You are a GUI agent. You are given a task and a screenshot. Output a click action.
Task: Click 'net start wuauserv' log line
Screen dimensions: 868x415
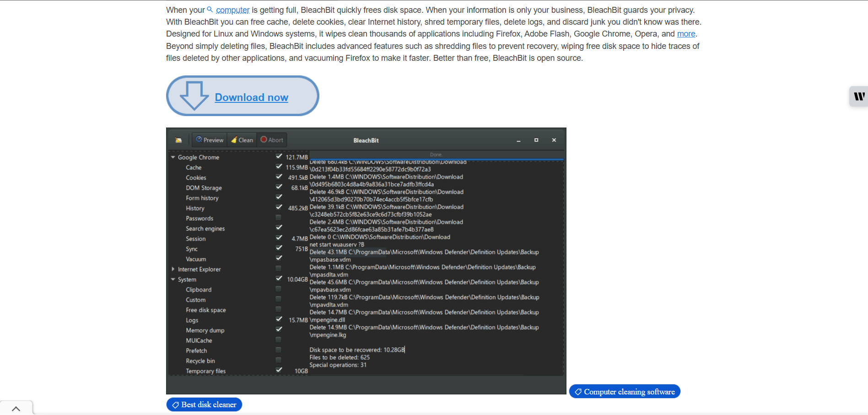[x=337, y=245]
